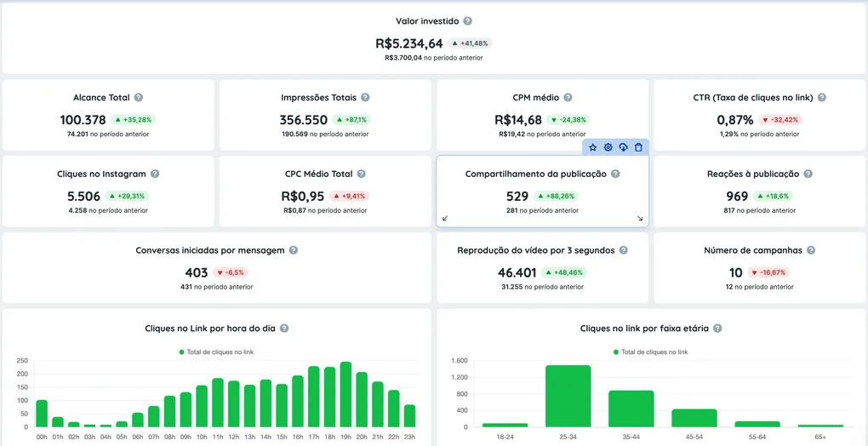Click help icon for Reprodução do vídeo
This screenshot has width=868, height=446.
[x=623, y=250]
